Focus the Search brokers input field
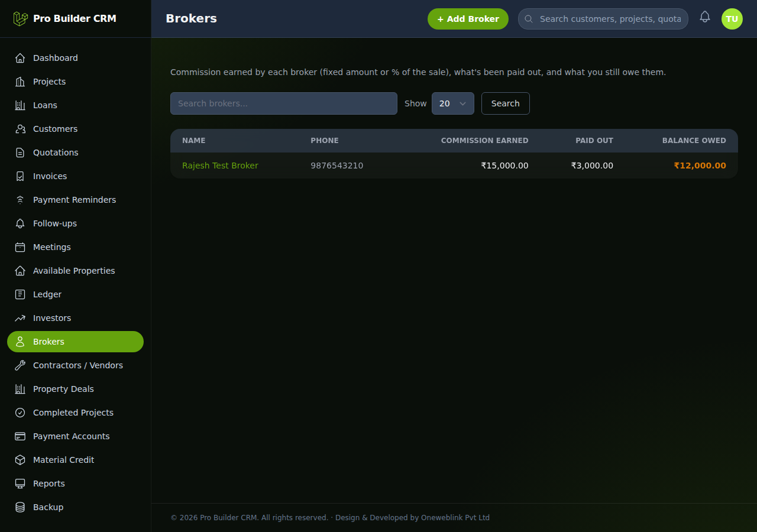Viewport: 757px width, 532px height. [284, 103]
